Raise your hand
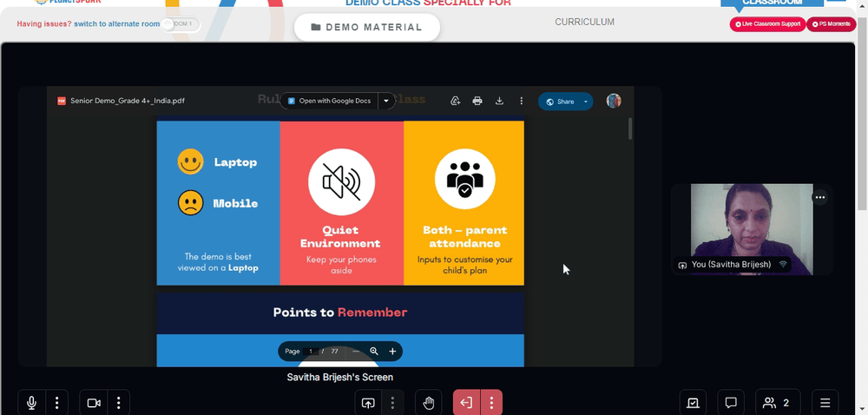 429,403
